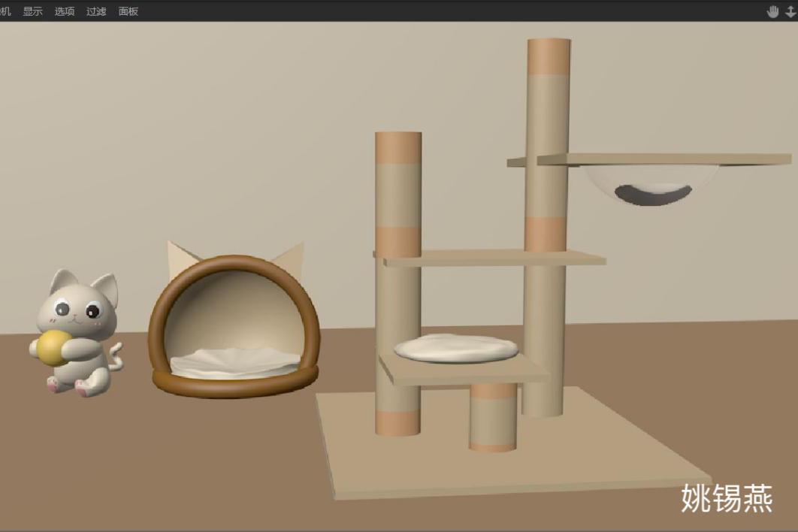Open the 过滤 menu
Image resolution: width=798 pixels, height=532 pixels.
(96, 11)
